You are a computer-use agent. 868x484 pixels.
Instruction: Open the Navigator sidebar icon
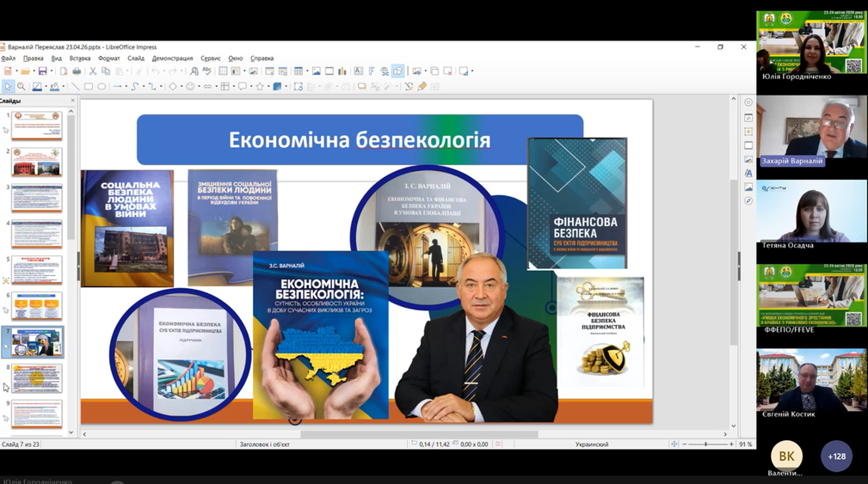click(748, 200)
